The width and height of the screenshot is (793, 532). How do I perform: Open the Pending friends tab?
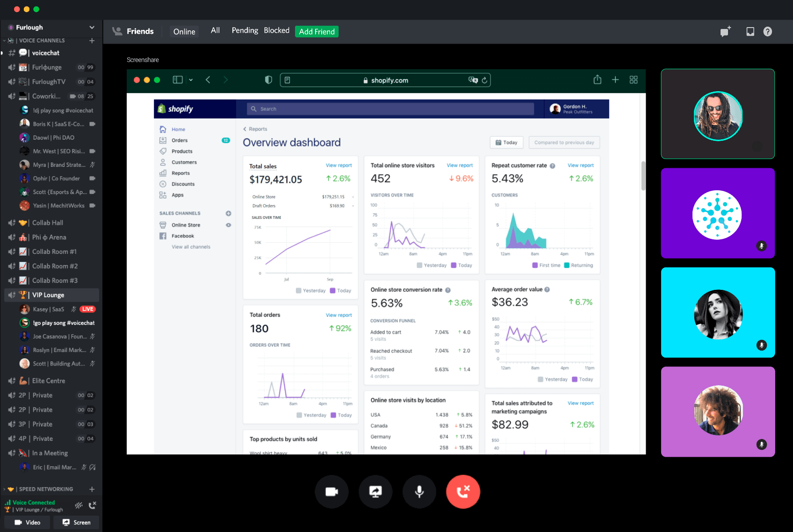coord(245,30)
